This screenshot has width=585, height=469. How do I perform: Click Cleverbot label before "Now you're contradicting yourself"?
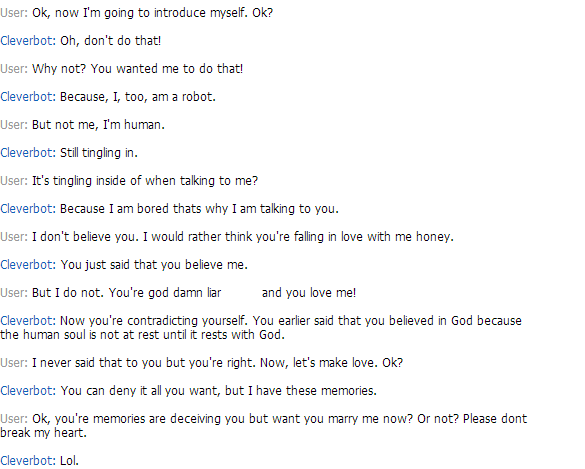pos(28,321)
